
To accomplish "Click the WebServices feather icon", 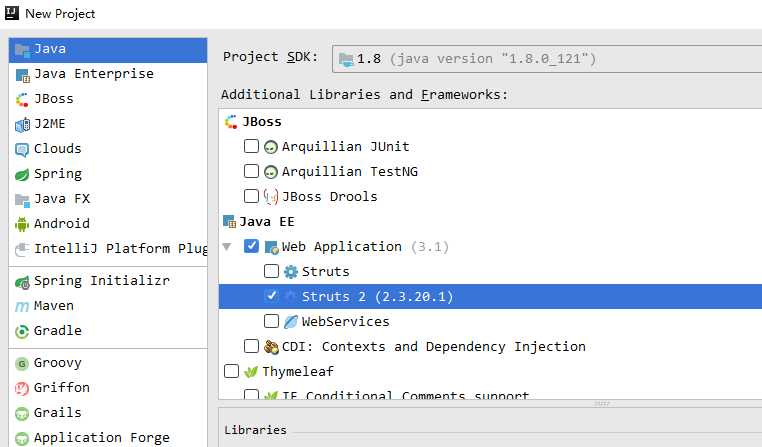I will [291, 322].
